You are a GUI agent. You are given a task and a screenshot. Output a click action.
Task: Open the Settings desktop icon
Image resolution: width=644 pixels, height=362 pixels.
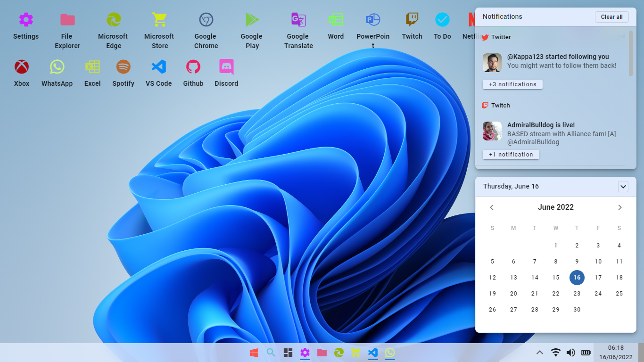click(26, 26)
